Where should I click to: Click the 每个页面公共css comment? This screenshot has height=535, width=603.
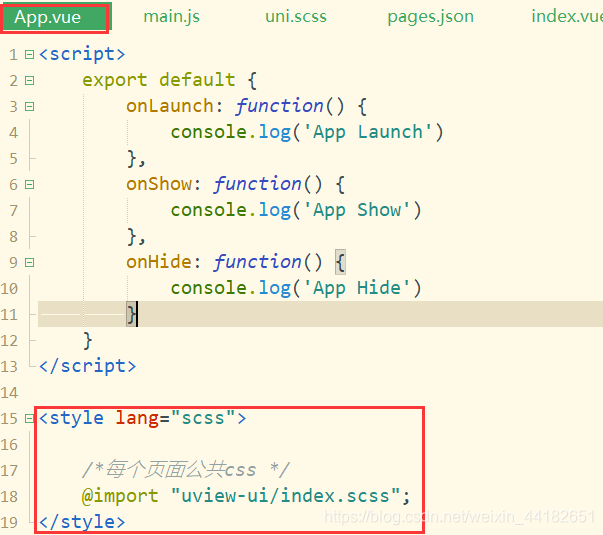click(186, 470)
